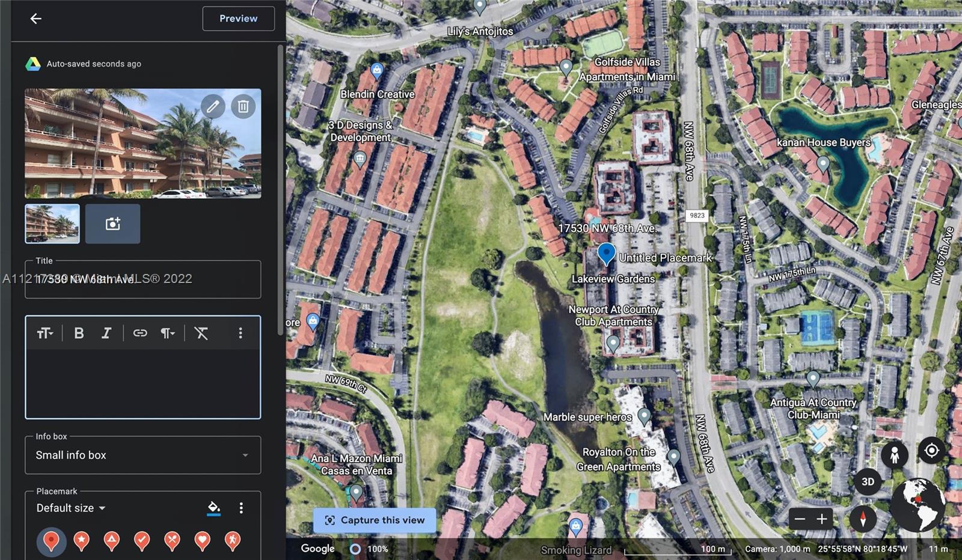
Task: Click kanan House Buyers map marker
Action: 823,164
